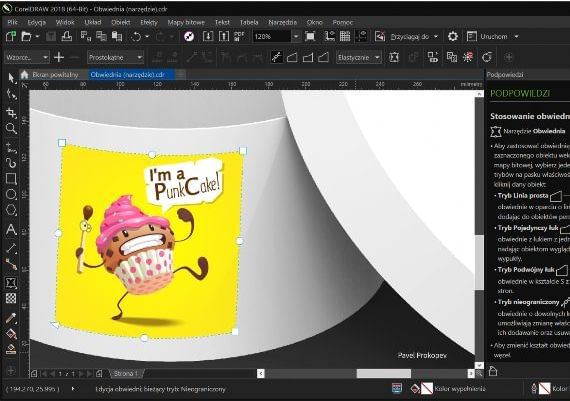Screen dimensions: 570x401
Task: Open the Efekty menu
Action: tap(149, 22)
